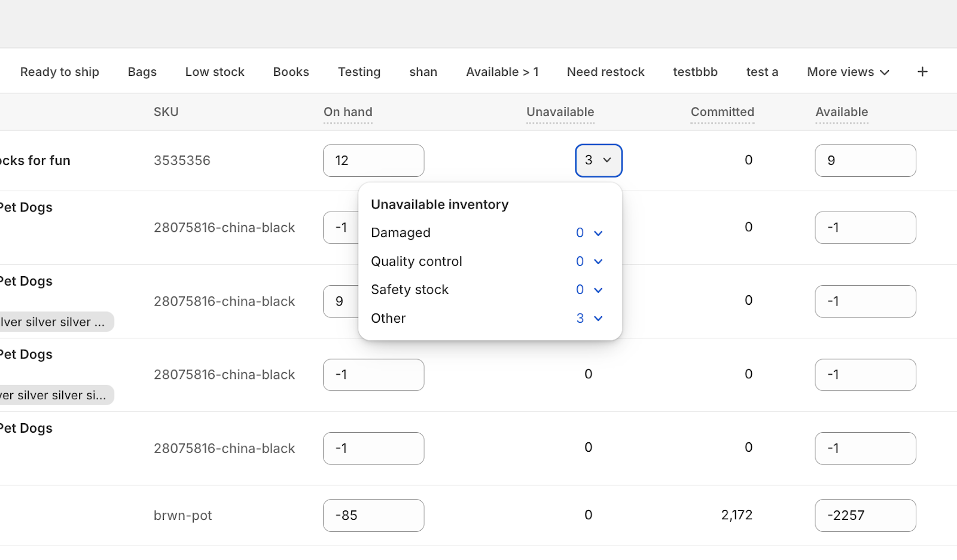Open the Unavailable count dropdown showing 3

pos(598,160)
